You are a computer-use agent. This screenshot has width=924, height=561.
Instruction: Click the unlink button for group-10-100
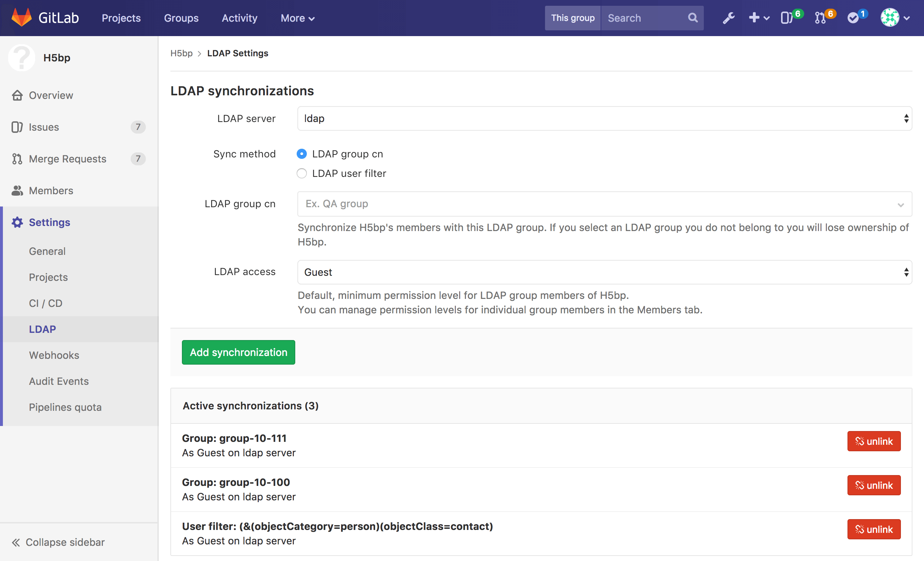[875, 485]
